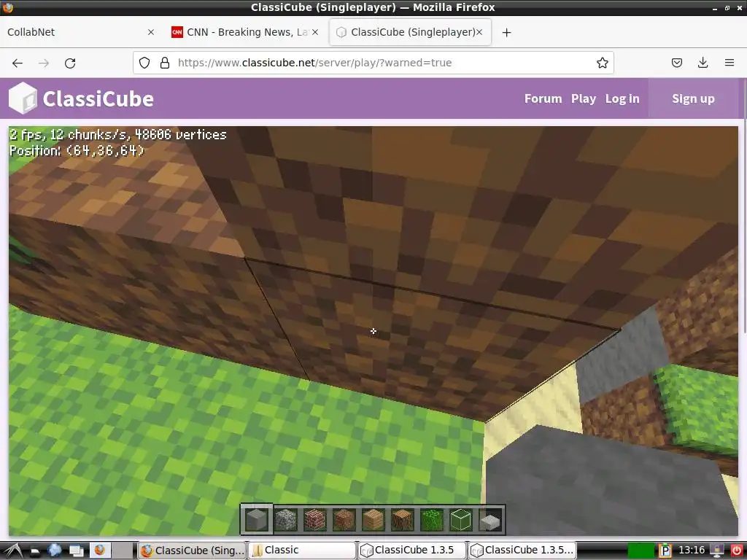Open the network monitor tray icon
The image size is (747, 560).
coord(717,551)
